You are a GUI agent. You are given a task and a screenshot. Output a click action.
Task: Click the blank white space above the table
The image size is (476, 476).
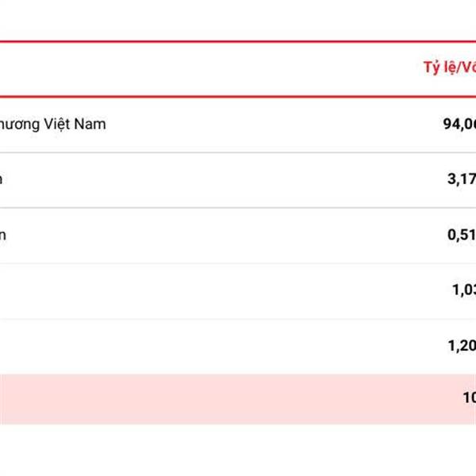[x=238, y=20]
